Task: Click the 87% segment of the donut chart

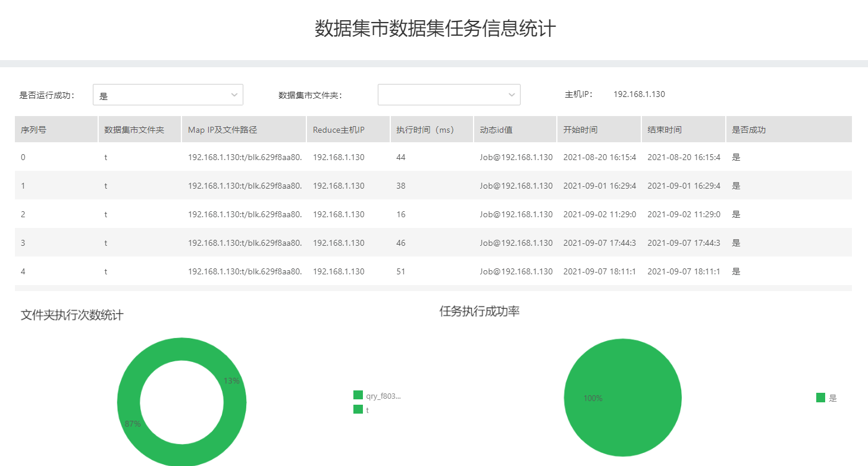Action: 132,424
